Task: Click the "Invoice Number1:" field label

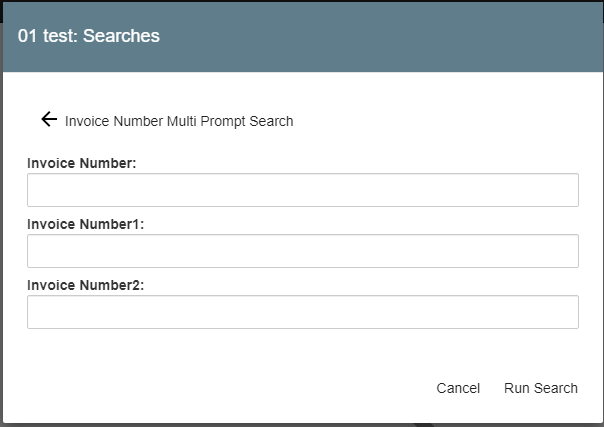Action: (86, 224)
